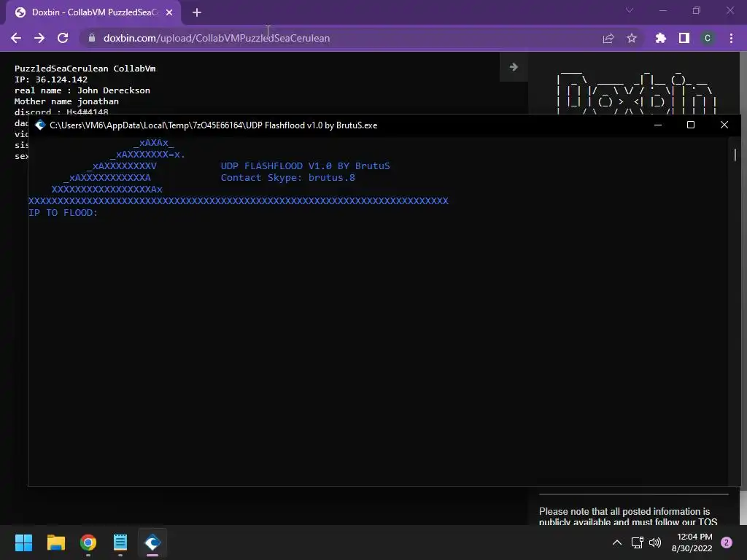
Task: Close the Doxbin browser tab
Action: click(x=169, y=12)
